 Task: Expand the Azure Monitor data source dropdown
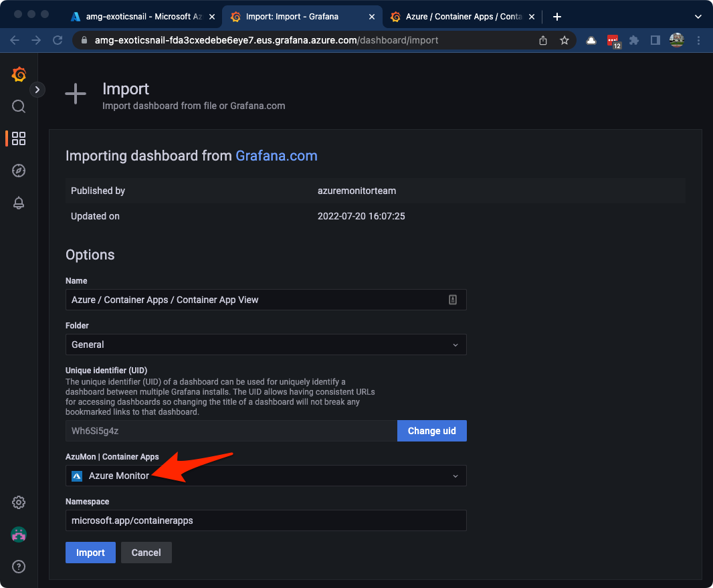[266, 476]
